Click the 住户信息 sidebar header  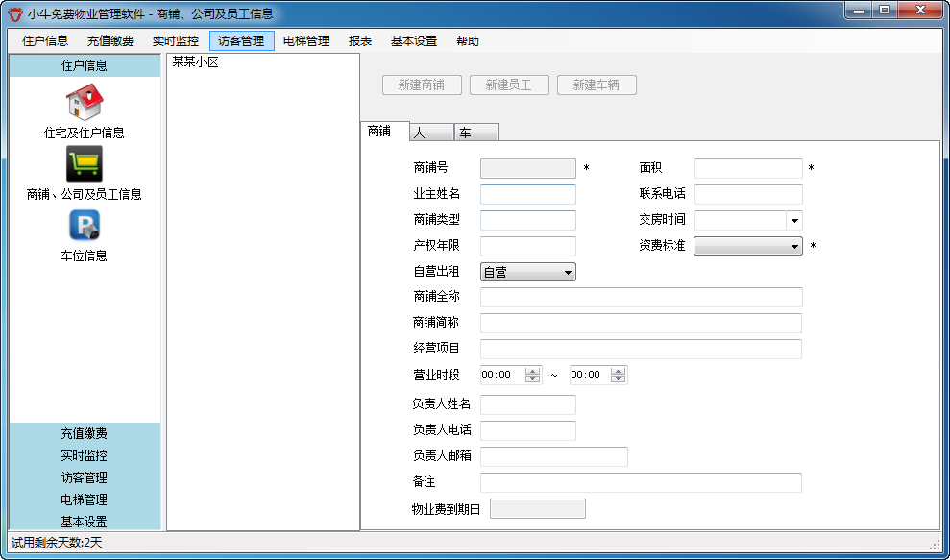point(85,65)
